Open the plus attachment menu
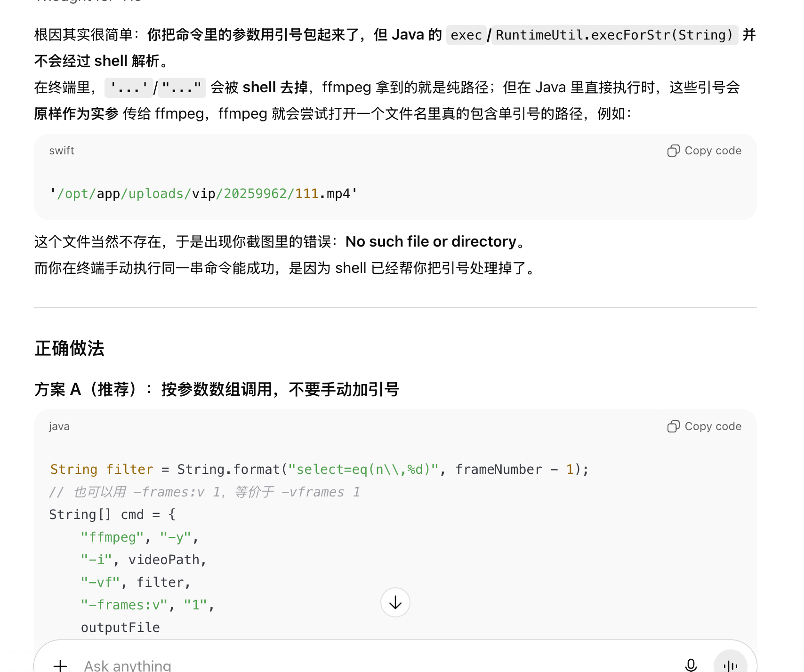This screenshot has width=804, height=672. coord(60,665)
